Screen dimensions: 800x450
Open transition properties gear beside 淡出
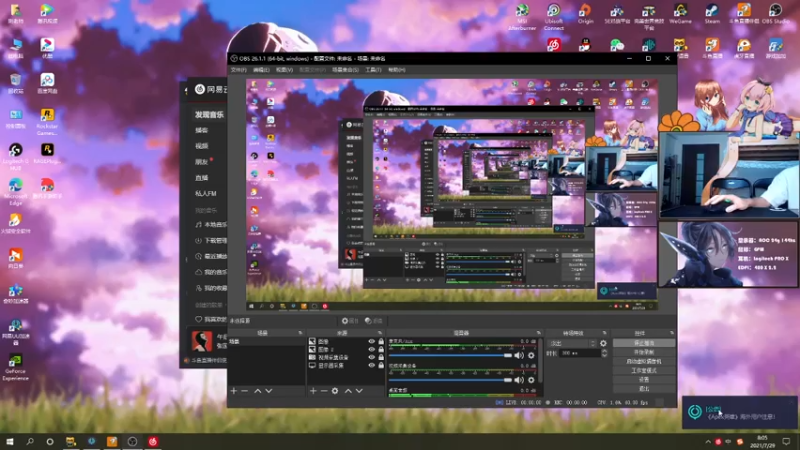603,343
